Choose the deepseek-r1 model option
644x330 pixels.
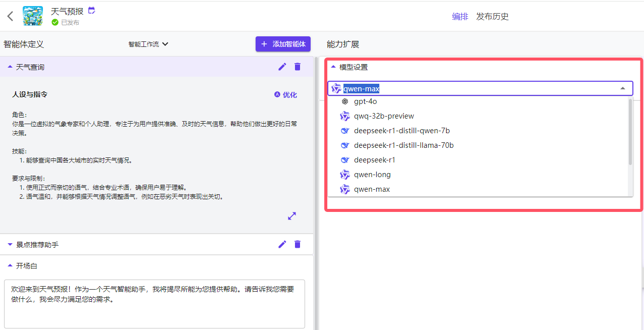(478, 160)
